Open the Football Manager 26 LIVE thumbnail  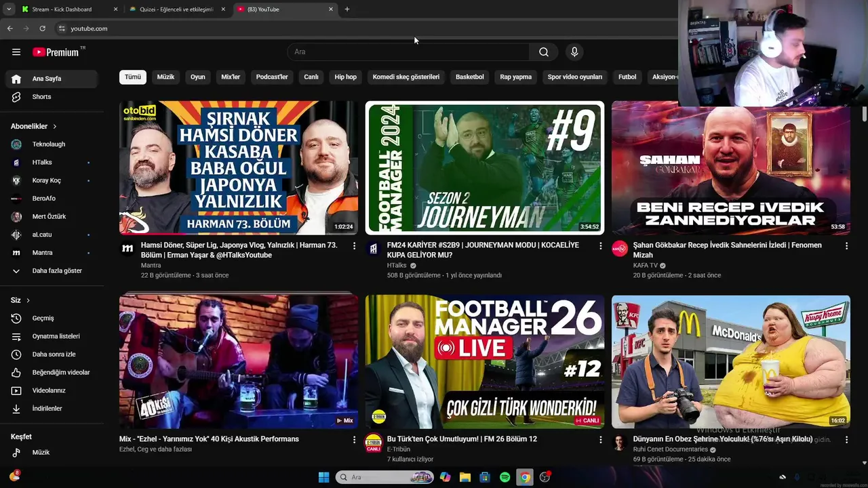coord(485,361)
